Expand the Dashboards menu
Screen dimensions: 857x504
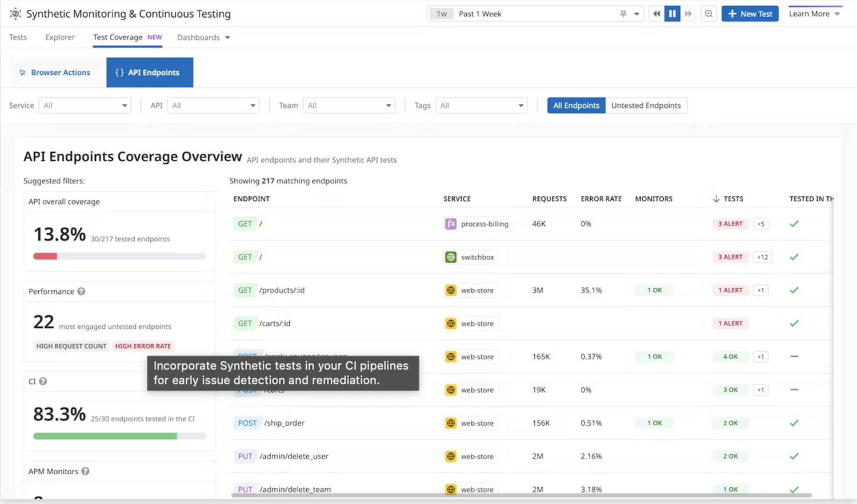pos(203,37)
